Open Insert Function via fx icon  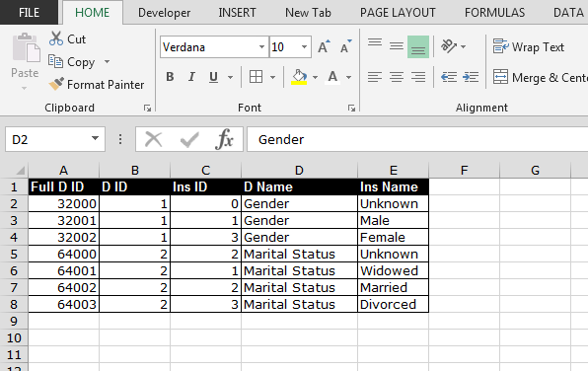(224, 139)
